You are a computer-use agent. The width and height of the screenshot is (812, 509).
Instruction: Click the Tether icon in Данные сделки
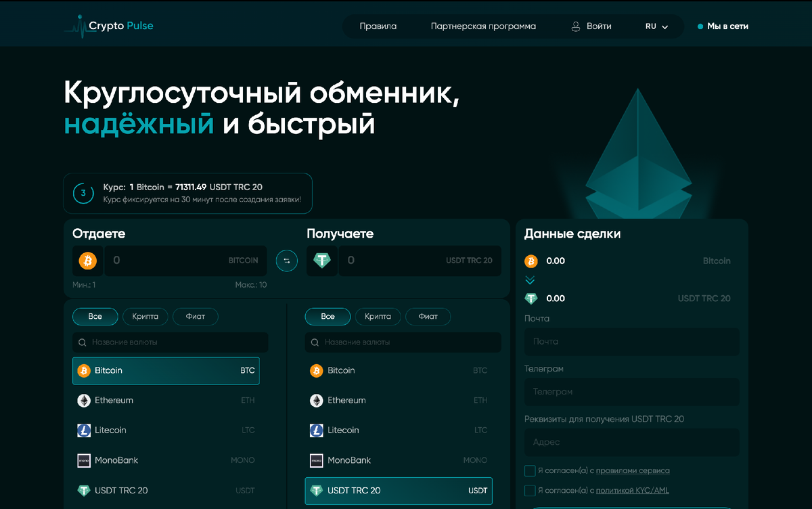531,298
